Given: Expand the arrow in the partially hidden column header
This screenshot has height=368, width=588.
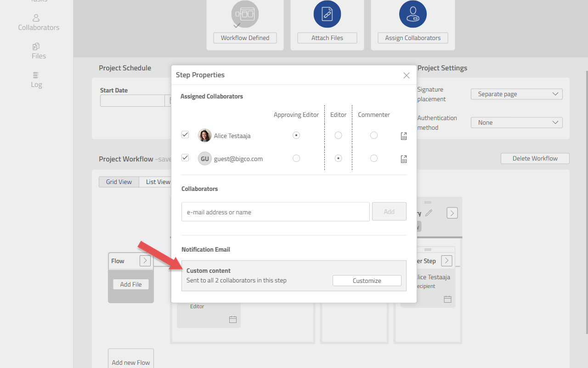Looking at the screenshot, I should pyautogui.click(x=452, y=213).
